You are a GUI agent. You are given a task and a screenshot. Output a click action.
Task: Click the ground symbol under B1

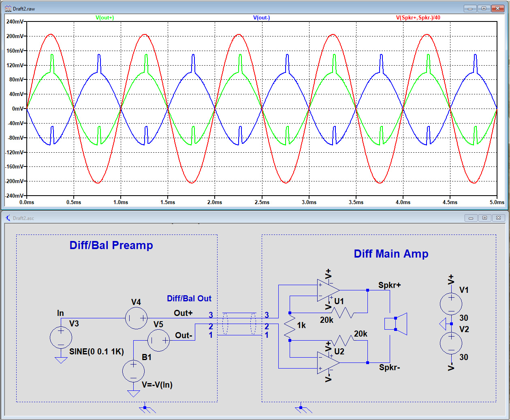point(133,393)
